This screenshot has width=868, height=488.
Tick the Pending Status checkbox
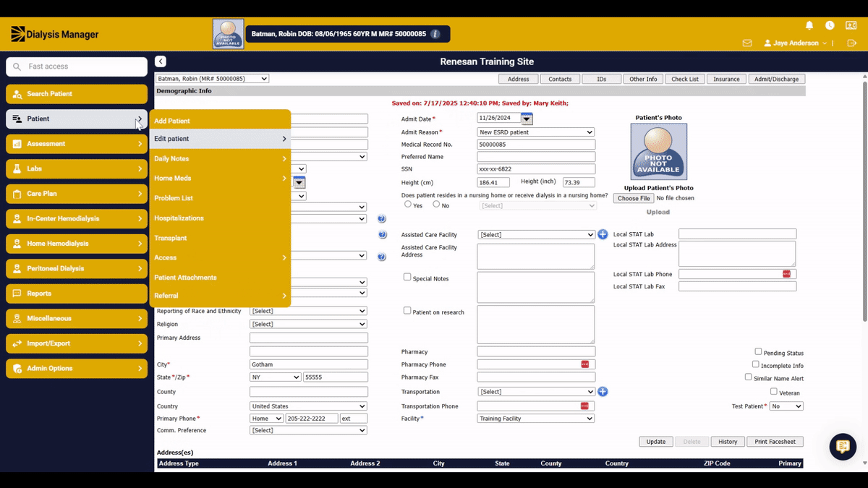pyautogui.click(x=758, y=351)
